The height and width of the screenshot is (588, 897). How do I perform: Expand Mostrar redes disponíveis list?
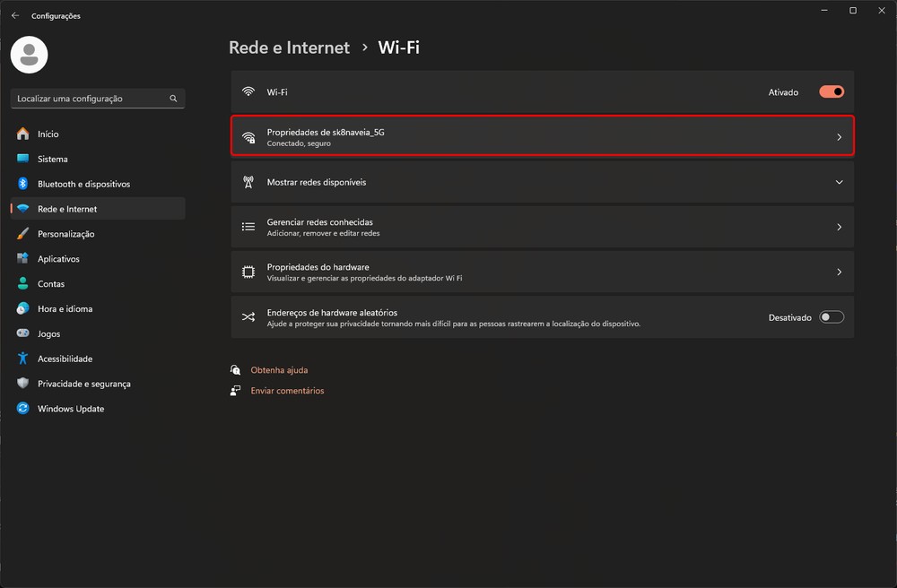pos(839,182)
